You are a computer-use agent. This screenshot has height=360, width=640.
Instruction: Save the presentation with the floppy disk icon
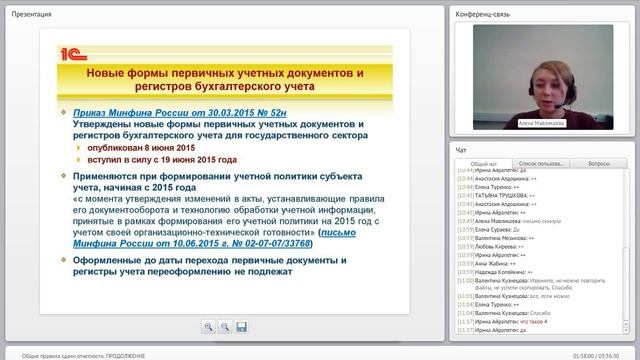[x=242, y=327]
